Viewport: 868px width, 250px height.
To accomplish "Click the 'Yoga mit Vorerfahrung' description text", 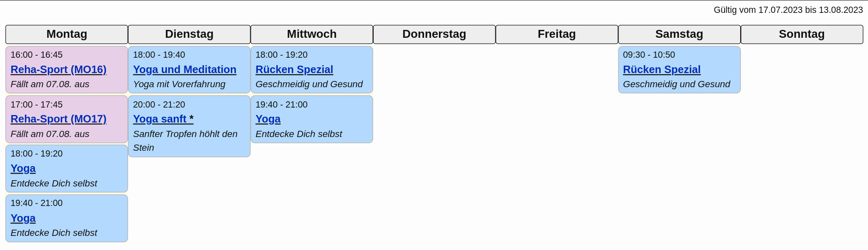I will 179,84.
